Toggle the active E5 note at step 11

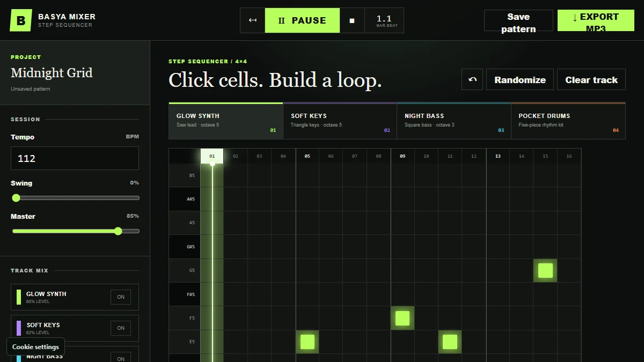(450, 342)
